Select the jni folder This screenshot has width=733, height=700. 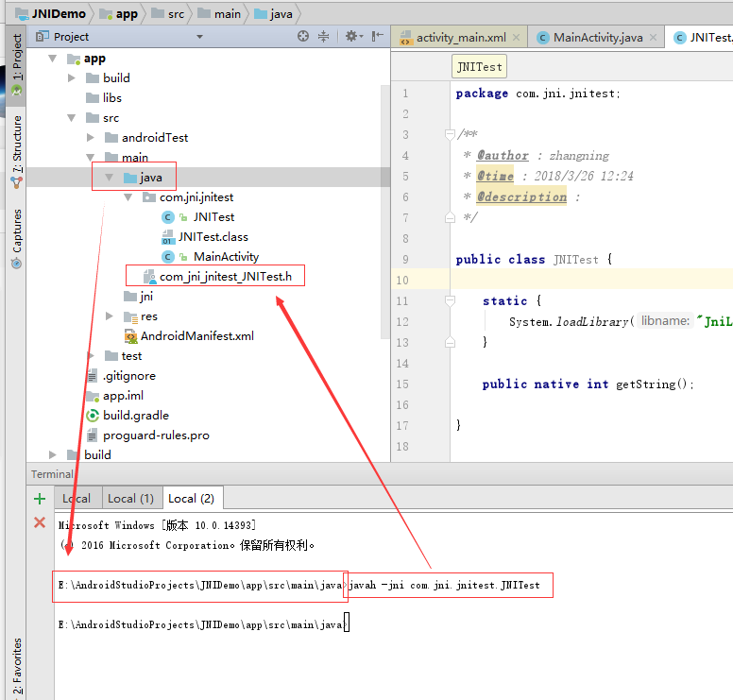pyautogui.click(x=138, y=297)
